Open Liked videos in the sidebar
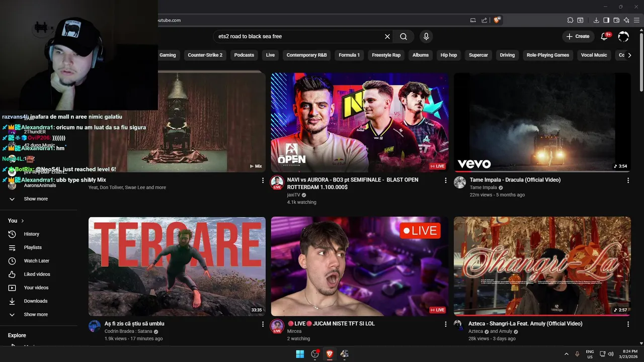Image resolution: width=644 pixels, height=362 pixels. (x=39, y=274)
